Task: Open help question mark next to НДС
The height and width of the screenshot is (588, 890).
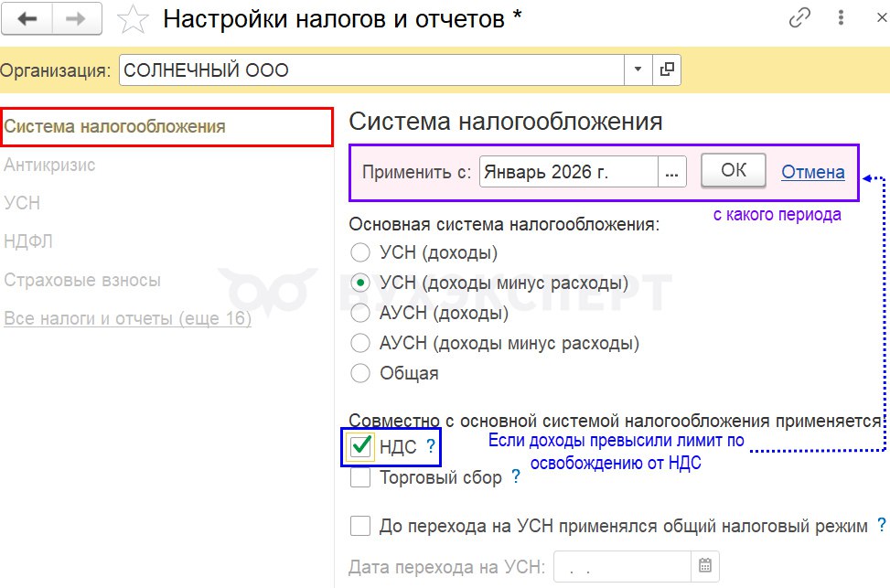Action: pos(431,446)
